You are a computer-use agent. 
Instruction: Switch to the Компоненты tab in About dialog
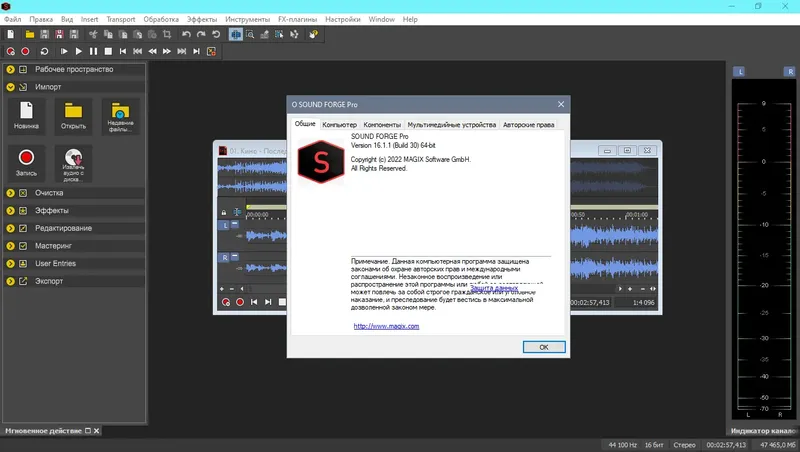click(x=382, y=124)
